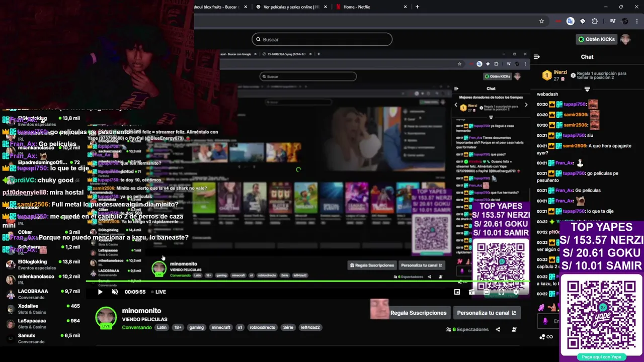Open the diamond-shaped extension icon in toolbar
The height and width of the screenshot is (362, 644).
click(583, 21)
